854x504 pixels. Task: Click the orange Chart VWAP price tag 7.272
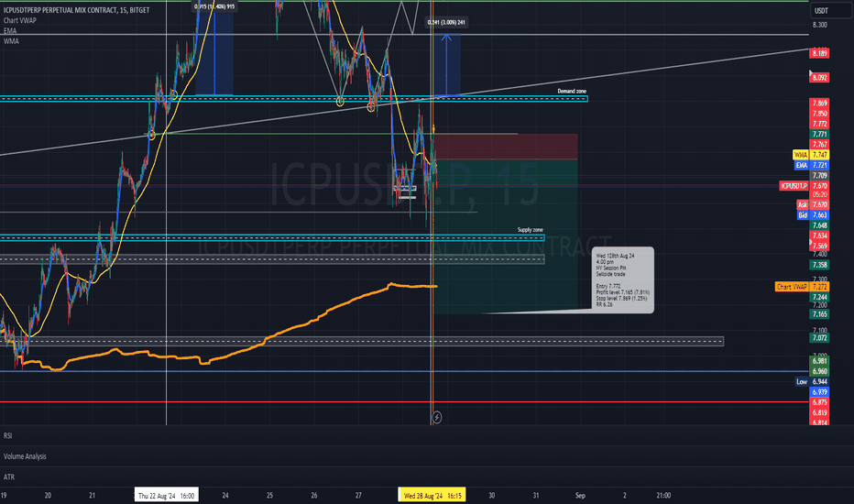point(802,287)
